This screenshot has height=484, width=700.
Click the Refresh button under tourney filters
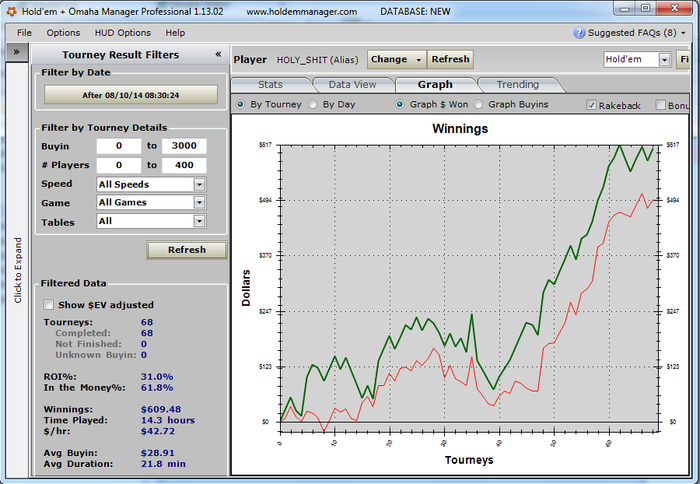coord(186,250)
